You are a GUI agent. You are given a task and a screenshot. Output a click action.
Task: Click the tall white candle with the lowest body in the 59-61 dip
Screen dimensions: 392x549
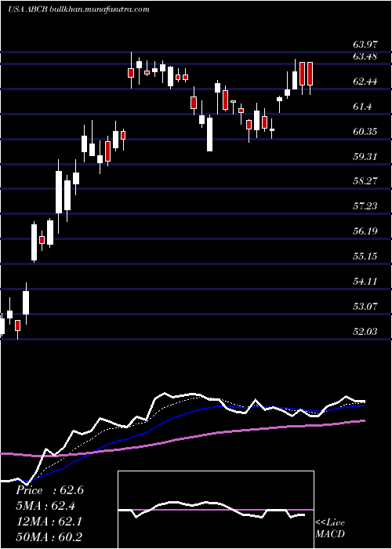click(x=209, y=134)
